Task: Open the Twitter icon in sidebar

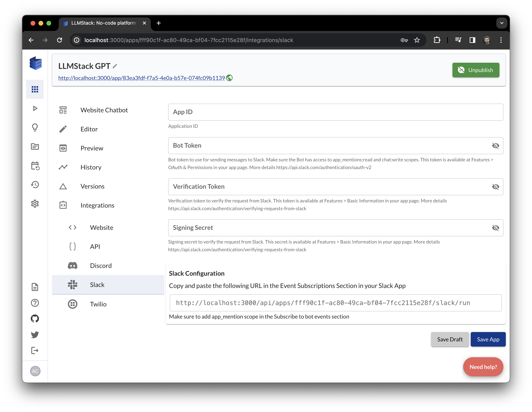Action: pyautogui.click(x=35, y=335)
